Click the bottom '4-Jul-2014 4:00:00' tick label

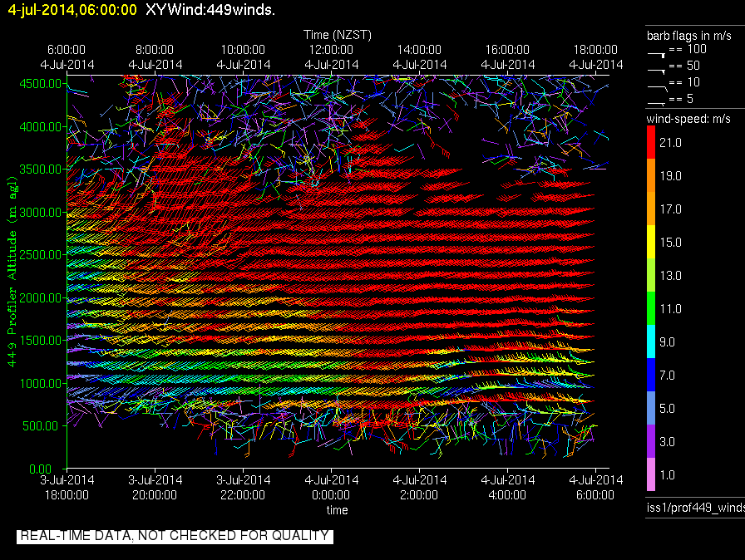click(507, 488)
